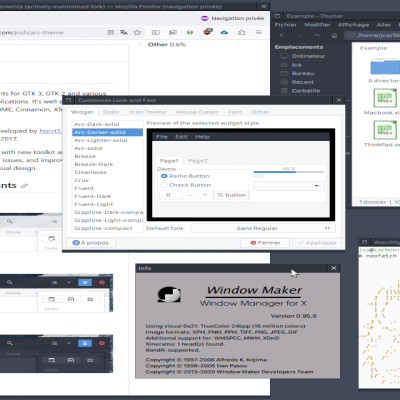Image resolution: width=400 pixels, height=400 pixels.
Task: Select Breeze-Dark widget style
Action: pos(107,164)
